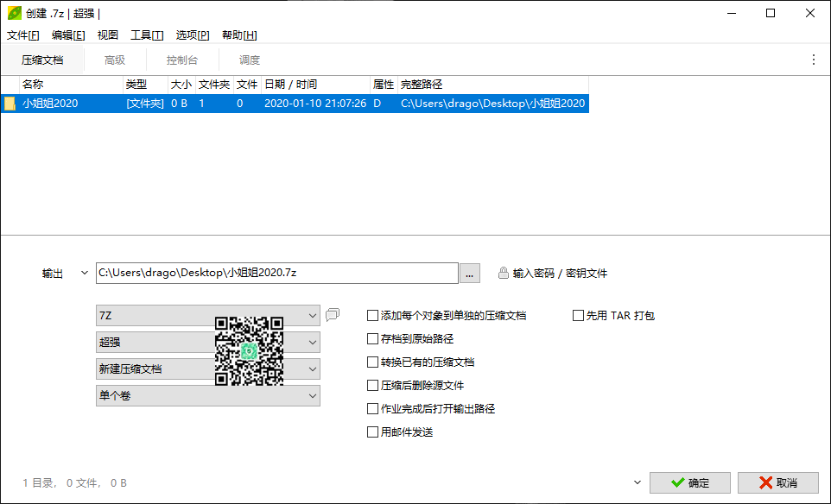Enable 用邮件发送 checkbox

coord(372,432)
